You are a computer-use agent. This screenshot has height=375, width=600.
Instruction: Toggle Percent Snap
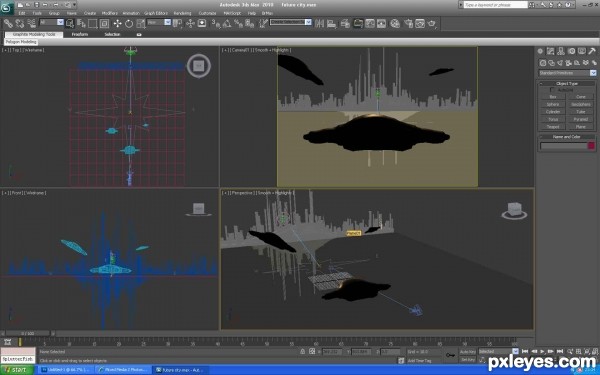[238, 24]
